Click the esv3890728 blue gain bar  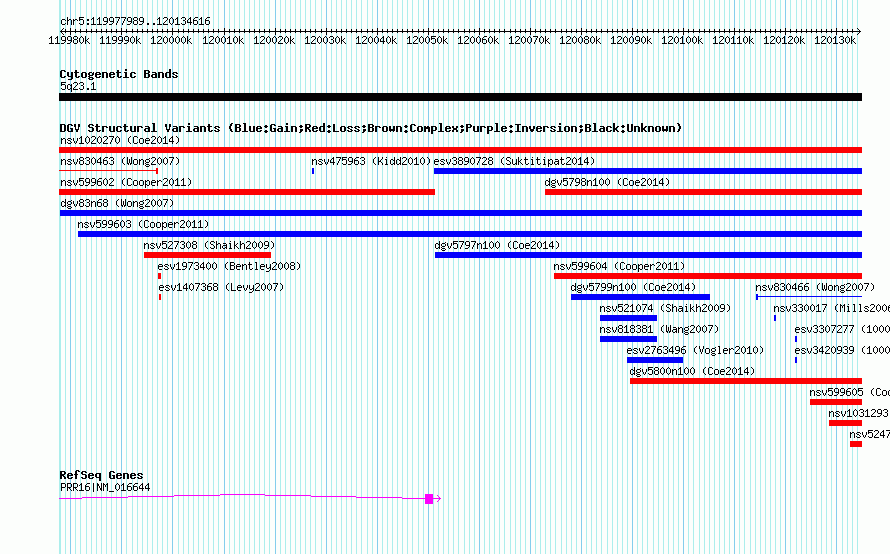[648, 171]
